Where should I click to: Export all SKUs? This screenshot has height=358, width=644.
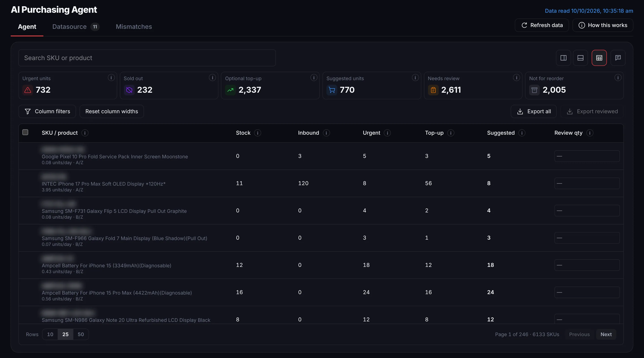tap(534, 111)
